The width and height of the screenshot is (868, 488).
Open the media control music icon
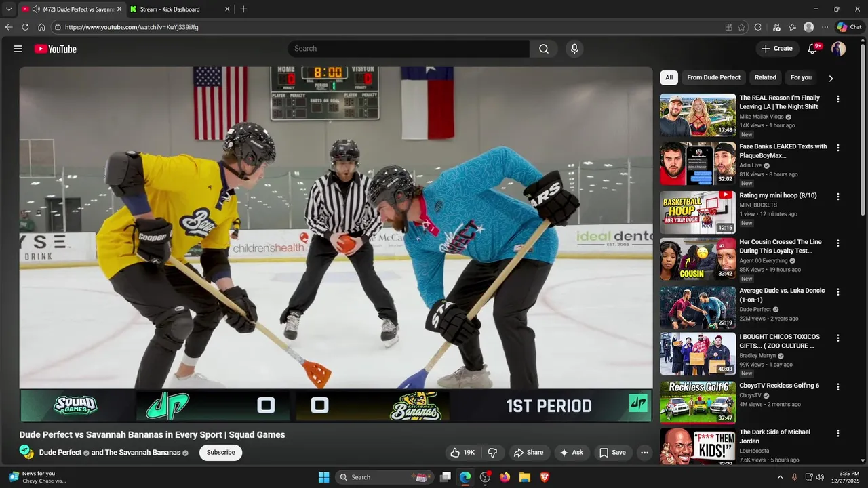[776, 27]
